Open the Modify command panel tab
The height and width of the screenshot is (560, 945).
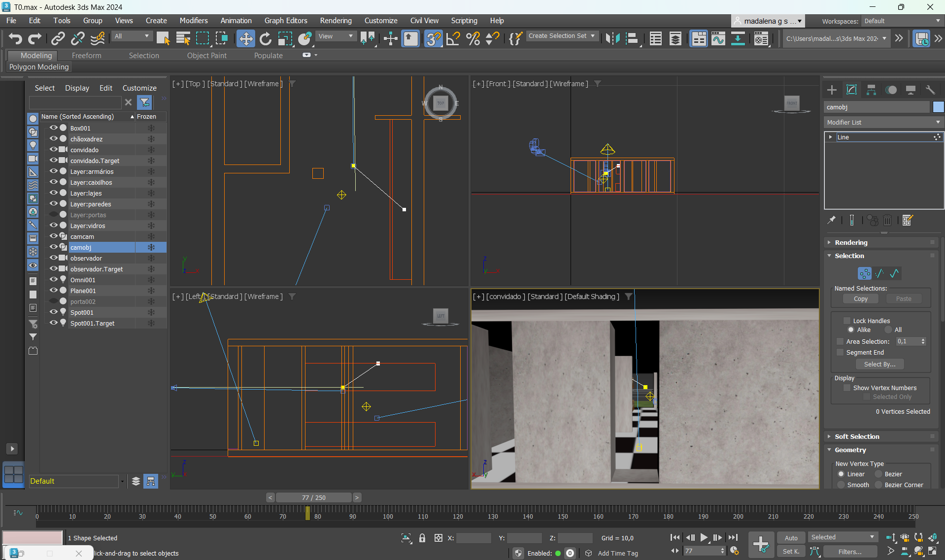(851, 90)
